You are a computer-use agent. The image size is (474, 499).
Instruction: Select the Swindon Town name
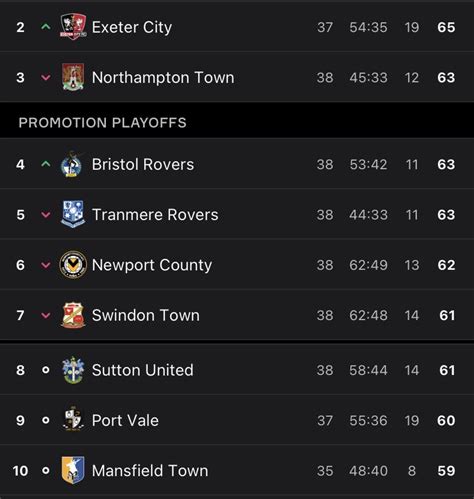(x=146, y=315)
